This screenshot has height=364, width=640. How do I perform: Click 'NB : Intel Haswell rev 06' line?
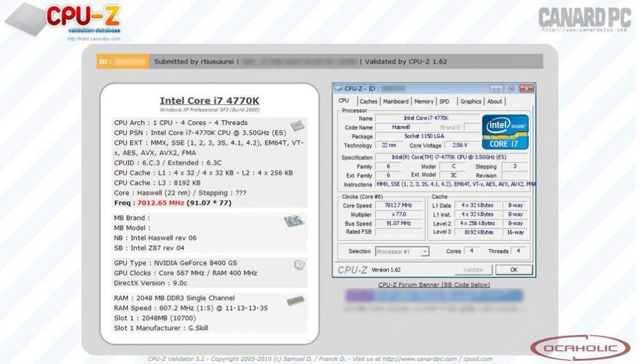point(155,238)
